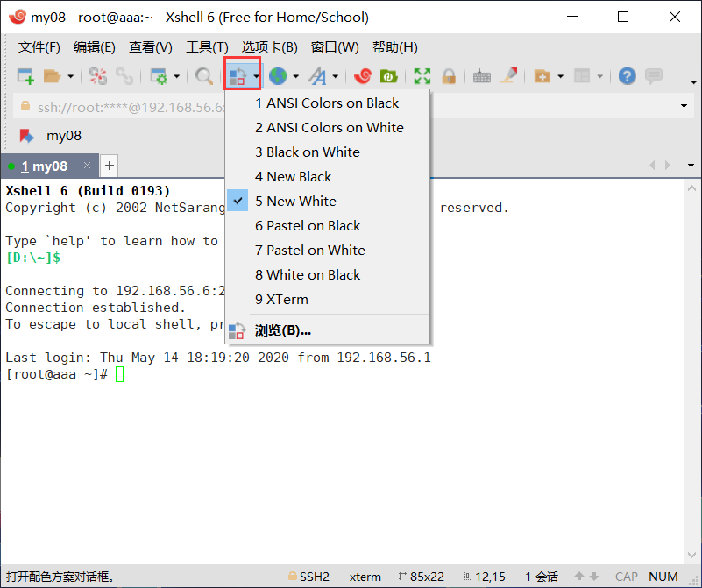The image size is (702, 588).
Task: Expand the layout dropdown arrow
Action: [x=599, y=76]
